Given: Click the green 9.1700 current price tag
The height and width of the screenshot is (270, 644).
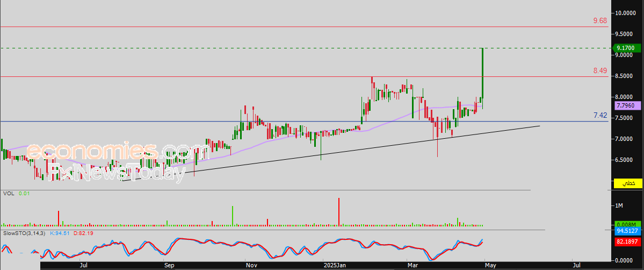Looking at the screenshot, I should (x=626, y=48).
